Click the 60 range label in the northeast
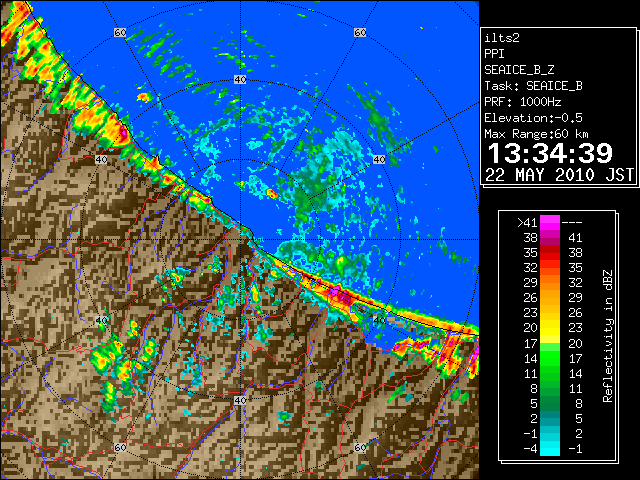 pos(360,32)
